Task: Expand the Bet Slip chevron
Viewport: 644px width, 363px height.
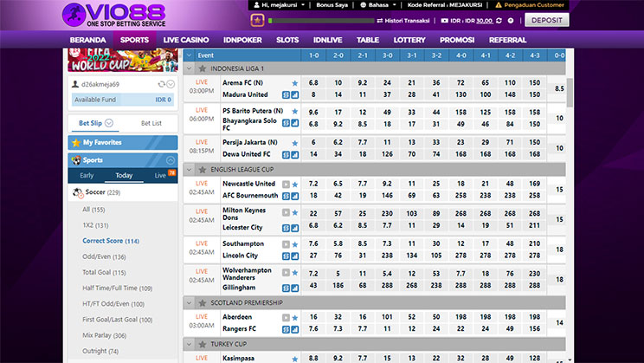Action: pyautogui.click(x=109, y=123)
